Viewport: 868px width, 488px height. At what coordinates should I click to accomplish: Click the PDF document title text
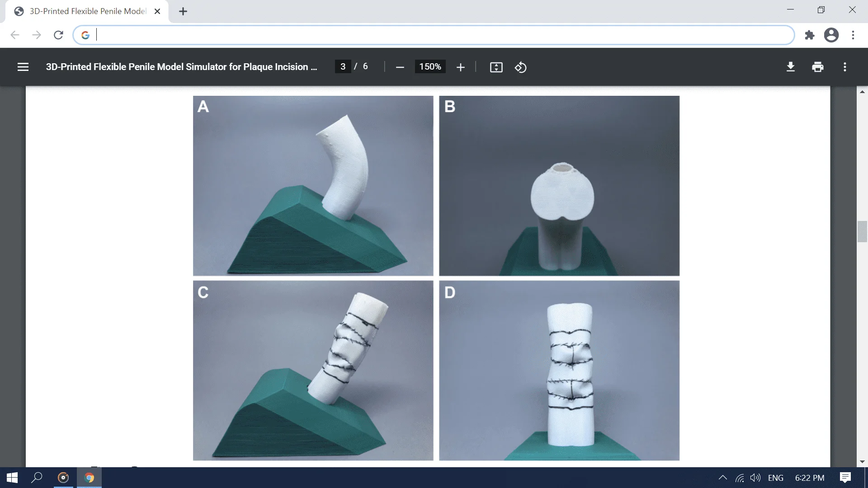click(x=181, y=67)
